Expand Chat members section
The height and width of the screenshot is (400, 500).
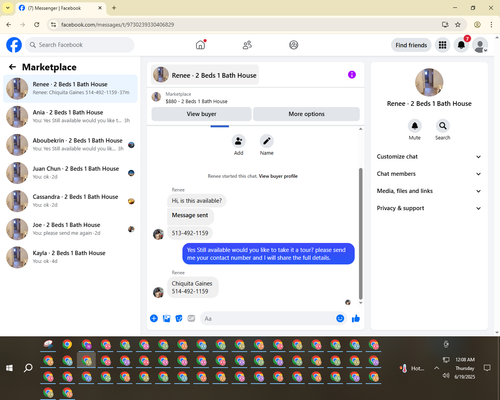click(x=429, y=174)
